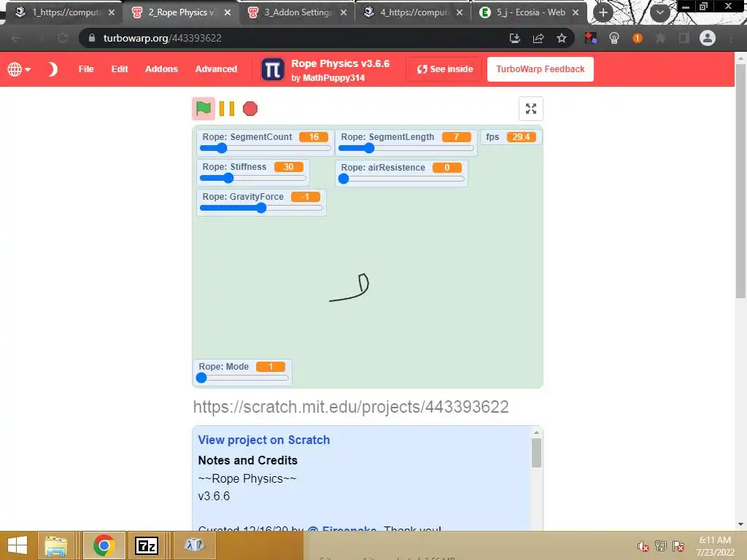Click the Action Center flag tray icon
The width and height of the screenshot is (747, 560).
[678, 546]
